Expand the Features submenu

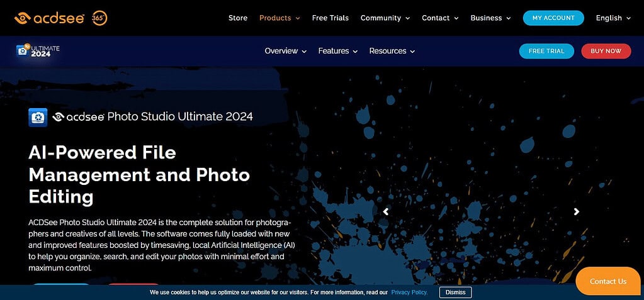coord(337,51)
